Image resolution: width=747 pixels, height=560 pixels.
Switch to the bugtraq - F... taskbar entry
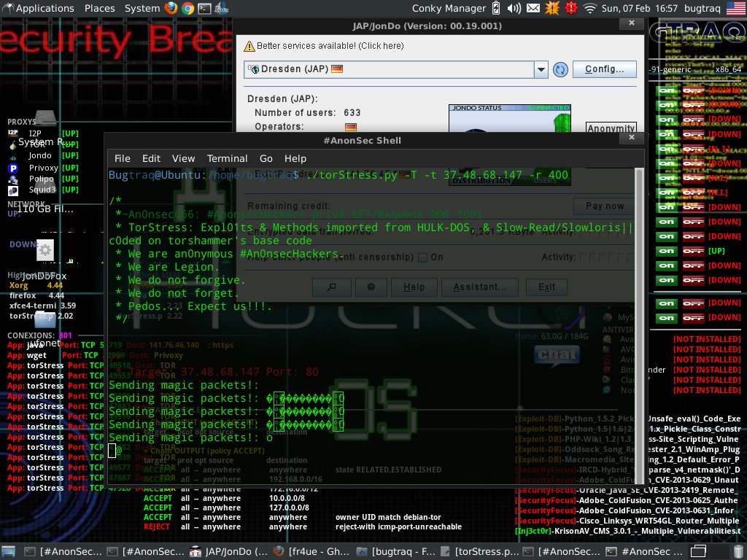[x=395, y=551]
